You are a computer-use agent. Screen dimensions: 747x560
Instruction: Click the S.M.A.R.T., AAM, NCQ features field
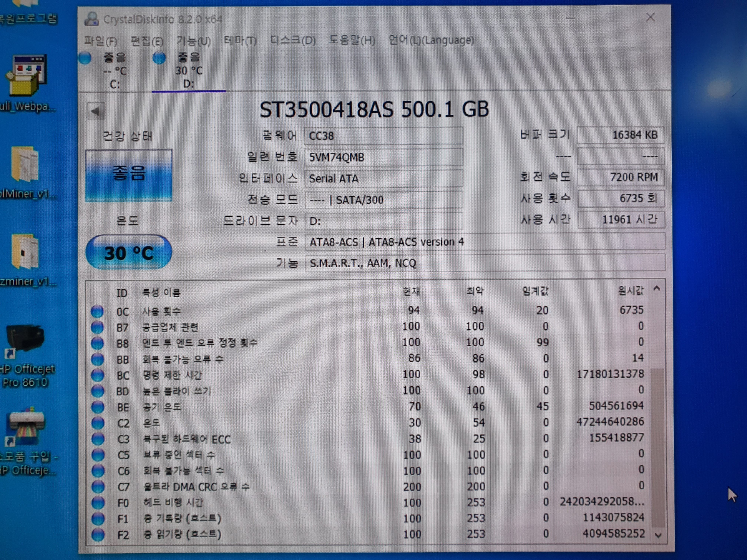[485, 263]
